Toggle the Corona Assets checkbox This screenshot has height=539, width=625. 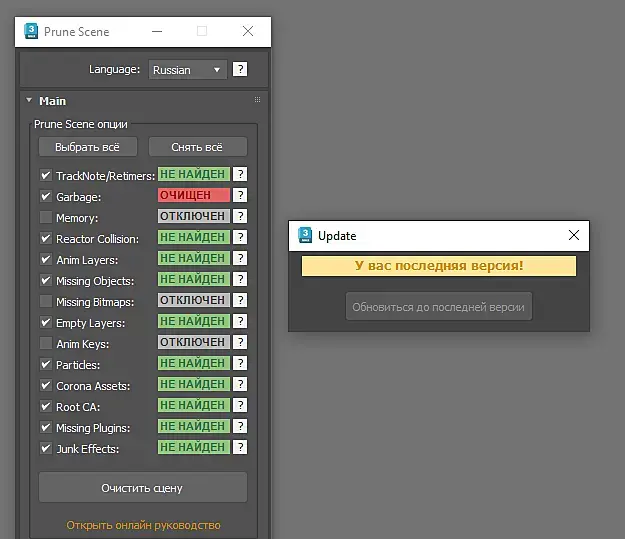(x=46, y=385)
